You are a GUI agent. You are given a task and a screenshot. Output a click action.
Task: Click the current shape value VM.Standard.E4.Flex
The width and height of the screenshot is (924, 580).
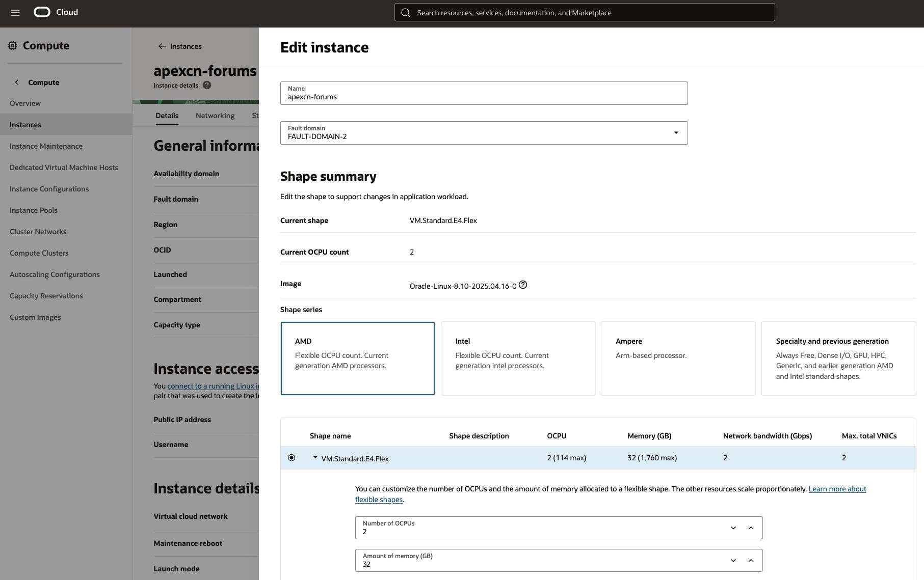[443, 220]
